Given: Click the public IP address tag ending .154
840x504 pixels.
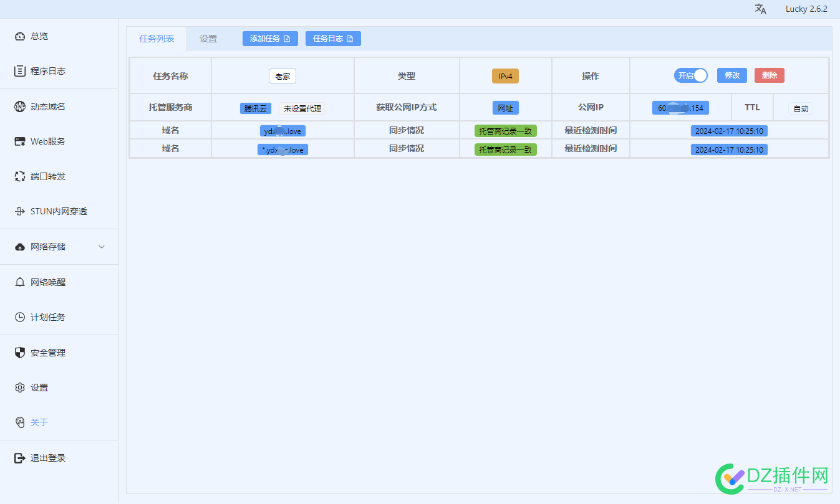Looking at the screenshot, I should pos(680,108).
